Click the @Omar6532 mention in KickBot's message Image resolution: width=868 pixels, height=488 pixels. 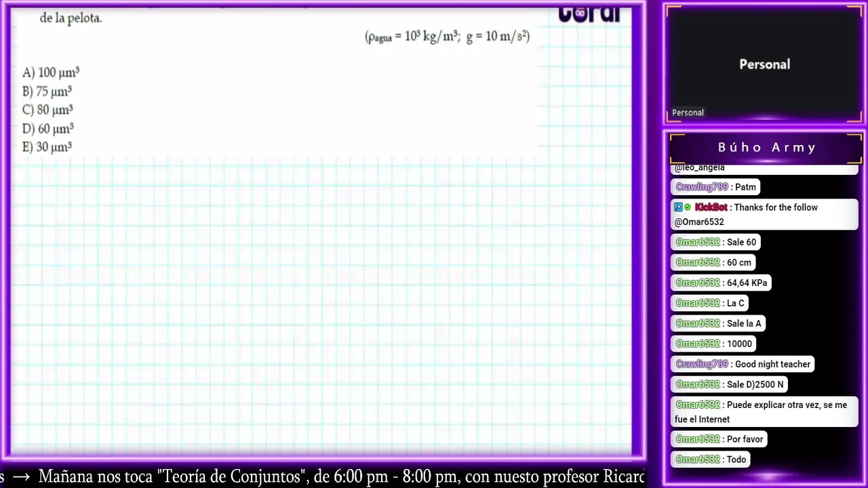click(699, 222)
